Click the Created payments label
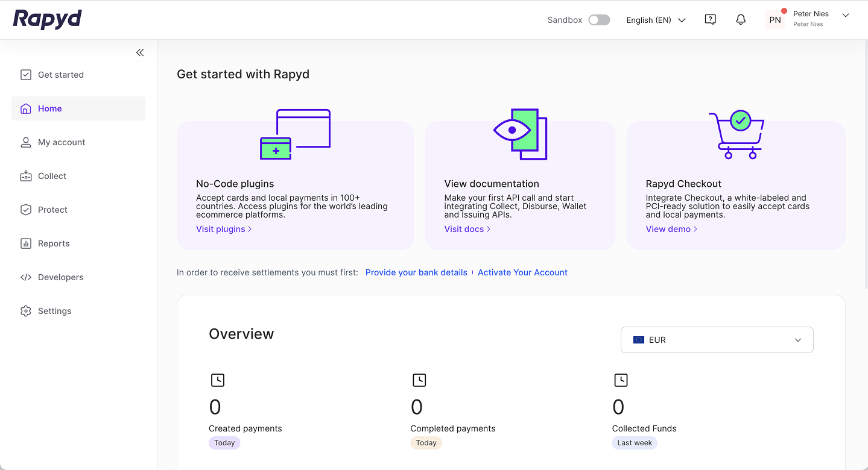The height and width of the screenshot is (470, 868). pyautogui.click(x=246, y=428)
